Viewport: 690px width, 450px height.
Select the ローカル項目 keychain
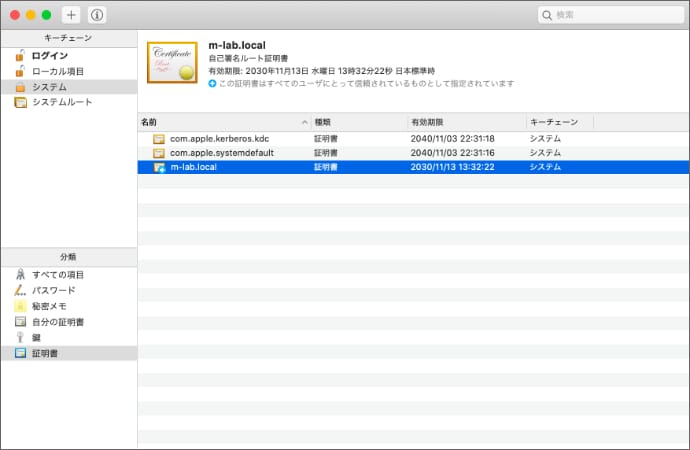coord(57,71)
